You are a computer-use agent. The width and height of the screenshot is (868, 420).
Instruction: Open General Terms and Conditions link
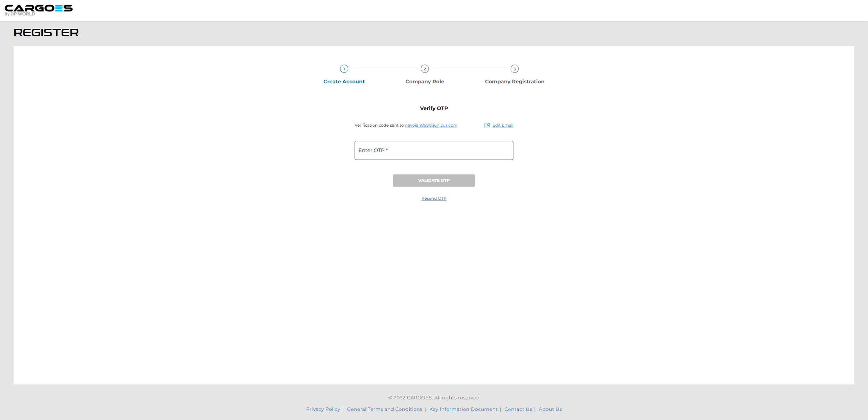pyautogui.click(x=384, y=409)
